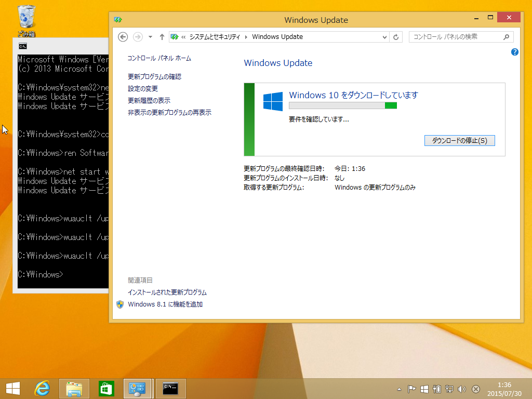532x399 pixels.
Task: Go up one level with the up arrow
Action: click(x=162, y=37)
